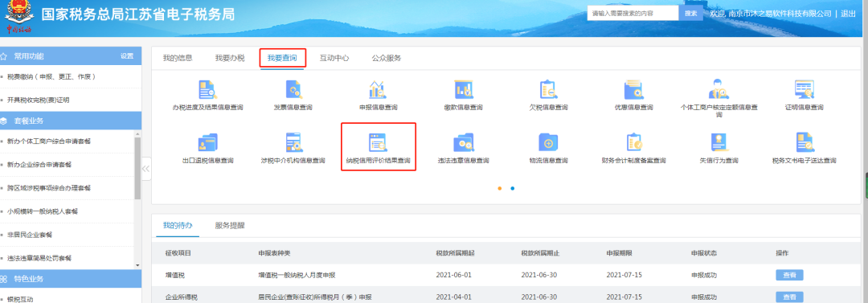
Task: Click the star icon beside 常用功能
Action: [4, 56]
